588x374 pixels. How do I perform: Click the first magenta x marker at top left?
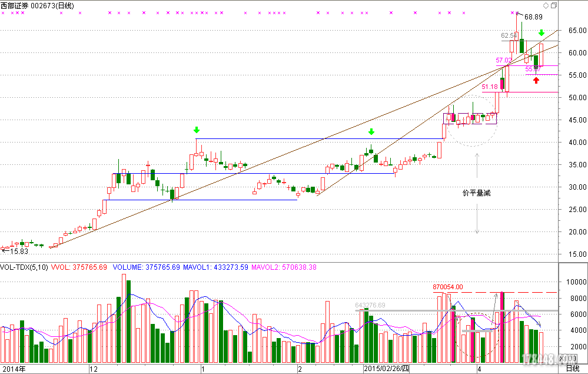pyautogui.click(x=4, y=13)
